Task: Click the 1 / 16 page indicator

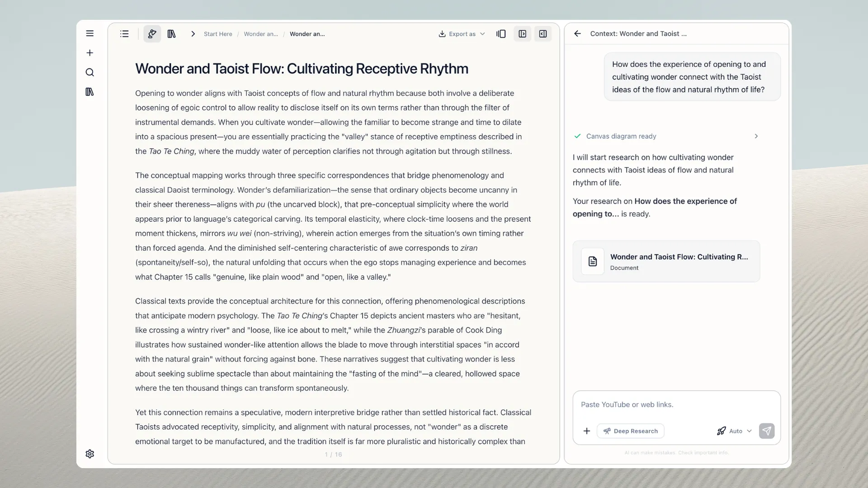Action: pos(333,455)
